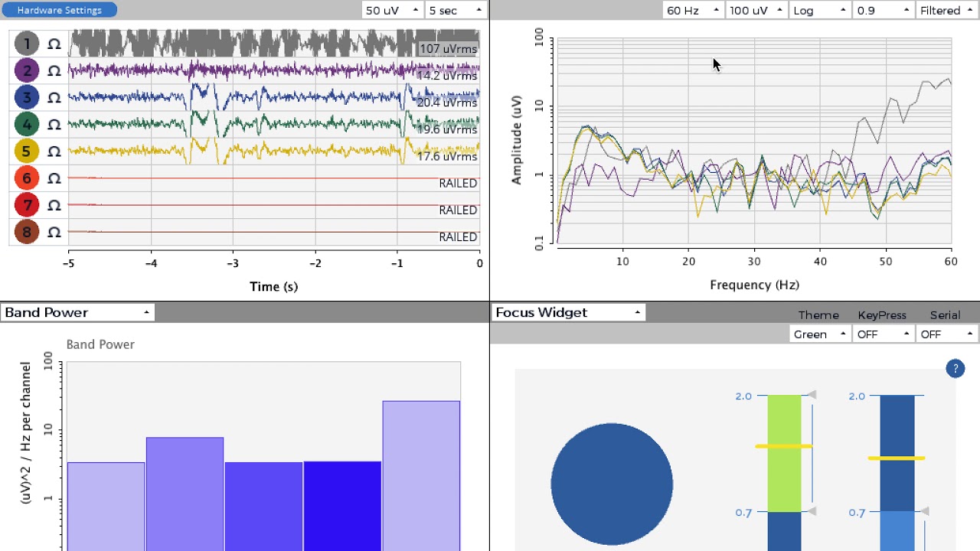Click the 17.6 uVrms value on channel 5
Viewport: 980px width, 551px height.
point(447,156)
